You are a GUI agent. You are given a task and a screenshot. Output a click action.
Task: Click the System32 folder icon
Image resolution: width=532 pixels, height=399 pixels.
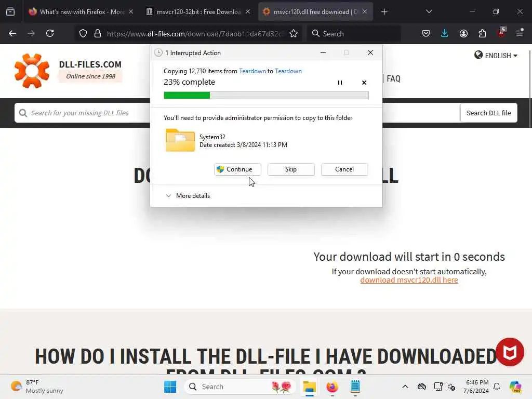coord(180,140)
